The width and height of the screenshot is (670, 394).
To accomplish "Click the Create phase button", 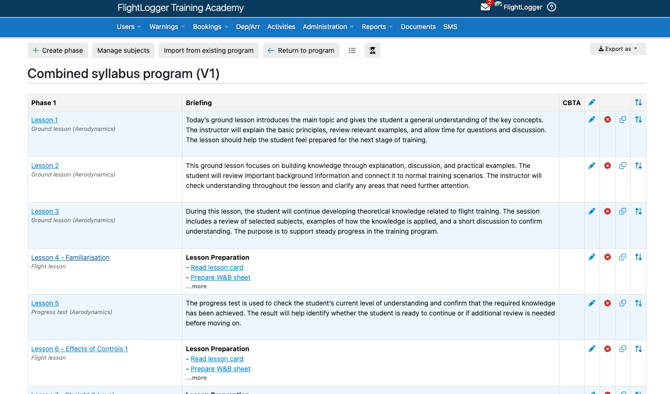I will 58,50.
